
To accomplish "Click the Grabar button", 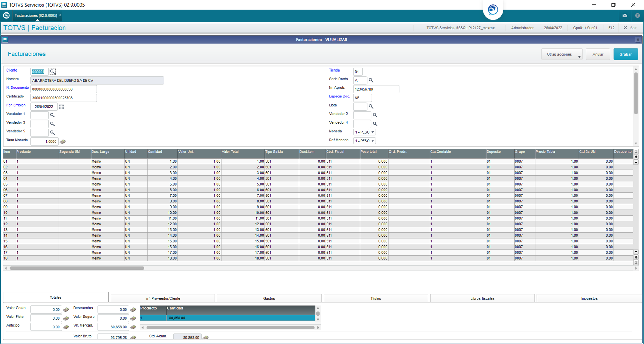I will tap(626, 54).
